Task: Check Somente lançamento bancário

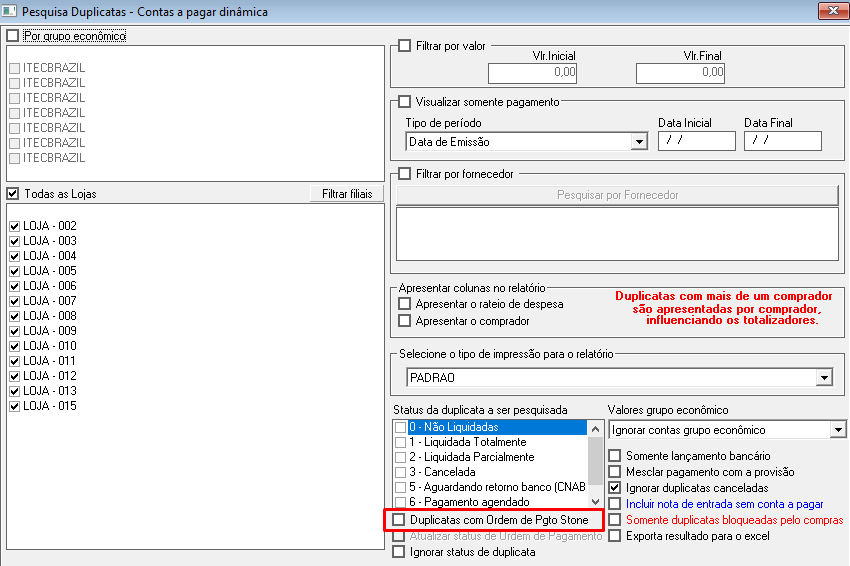Action: click(x=615, y=455)
